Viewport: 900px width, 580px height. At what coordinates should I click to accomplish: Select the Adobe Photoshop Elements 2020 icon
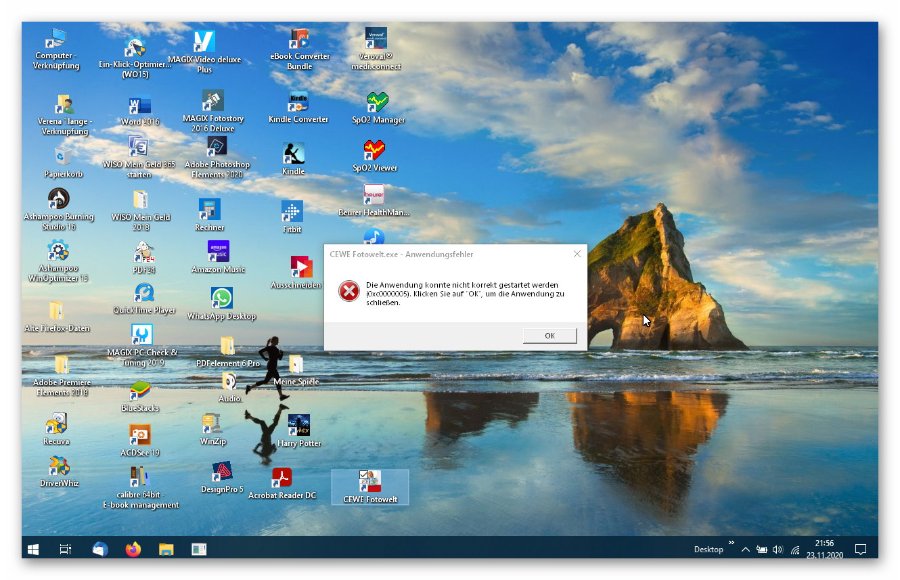pyautogui.click(x=217, y=148)
